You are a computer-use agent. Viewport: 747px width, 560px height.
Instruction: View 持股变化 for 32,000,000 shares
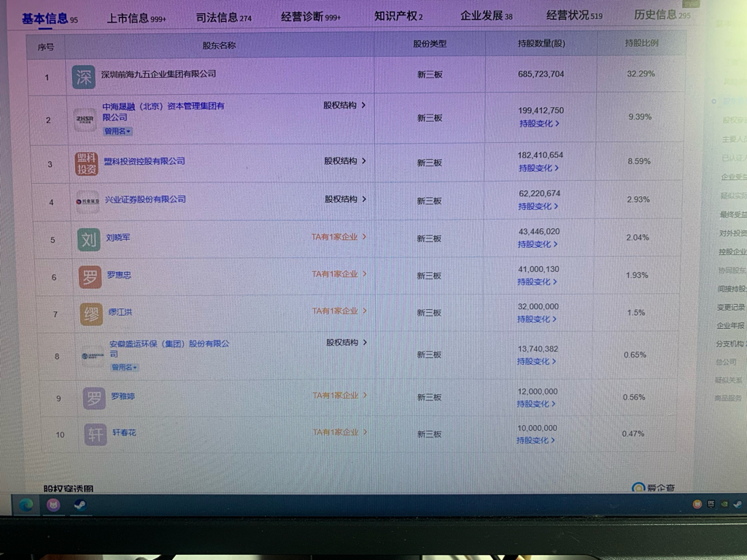click(536, 319)
